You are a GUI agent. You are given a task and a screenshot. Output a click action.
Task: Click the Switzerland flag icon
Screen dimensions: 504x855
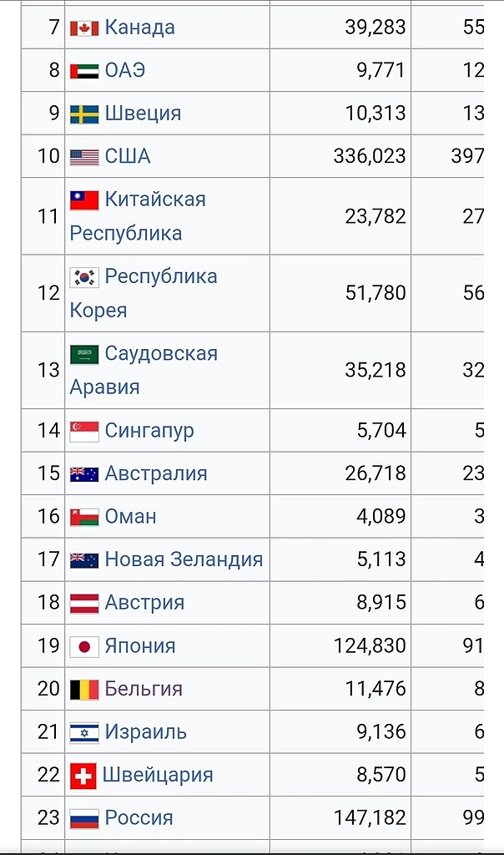[83, 776]
